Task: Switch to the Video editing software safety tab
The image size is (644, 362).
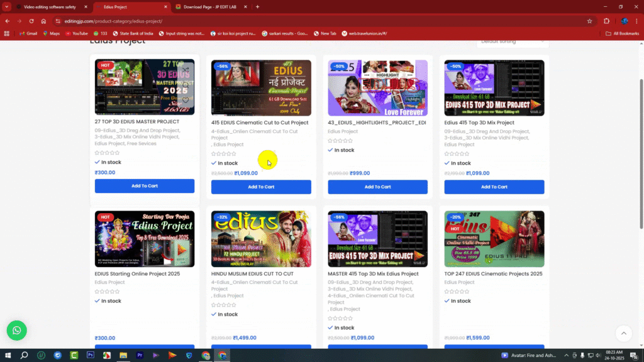Action: point(49,7)
